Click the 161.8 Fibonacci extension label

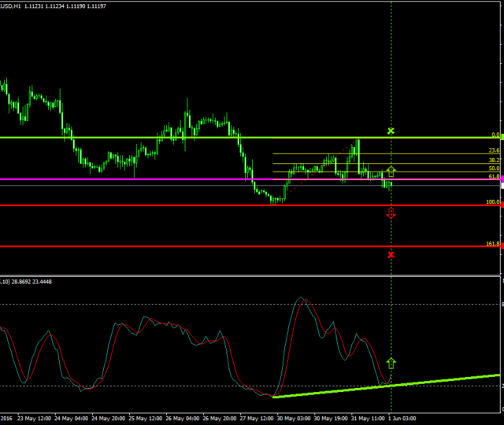493,244
